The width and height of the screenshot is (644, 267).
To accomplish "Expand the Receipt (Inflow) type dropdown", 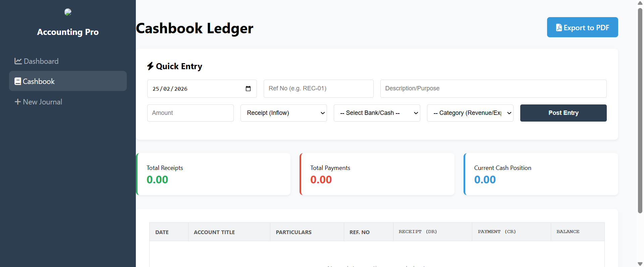I will (283, 113).
